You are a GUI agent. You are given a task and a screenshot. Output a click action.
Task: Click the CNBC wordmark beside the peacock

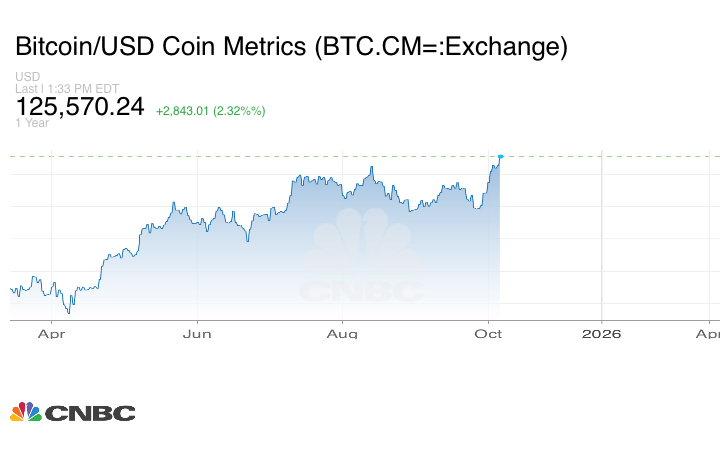pos(88,413)
